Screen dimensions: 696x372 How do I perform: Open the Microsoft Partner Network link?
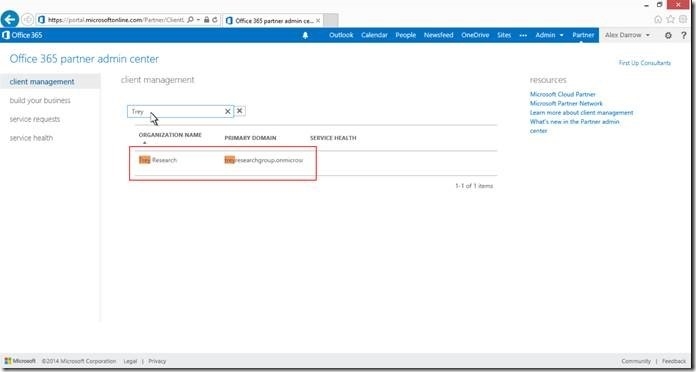point(566,103)
